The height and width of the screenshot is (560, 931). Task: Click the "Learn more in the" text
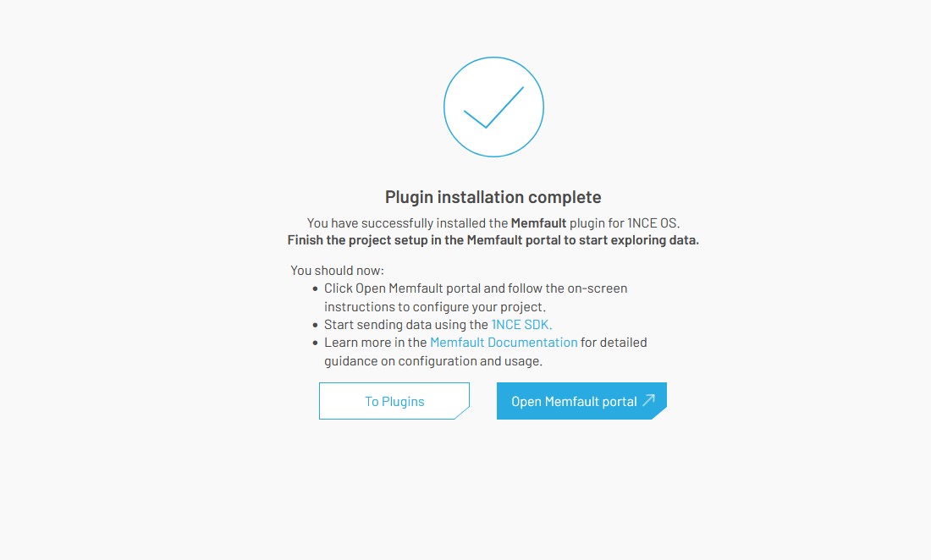376,343
